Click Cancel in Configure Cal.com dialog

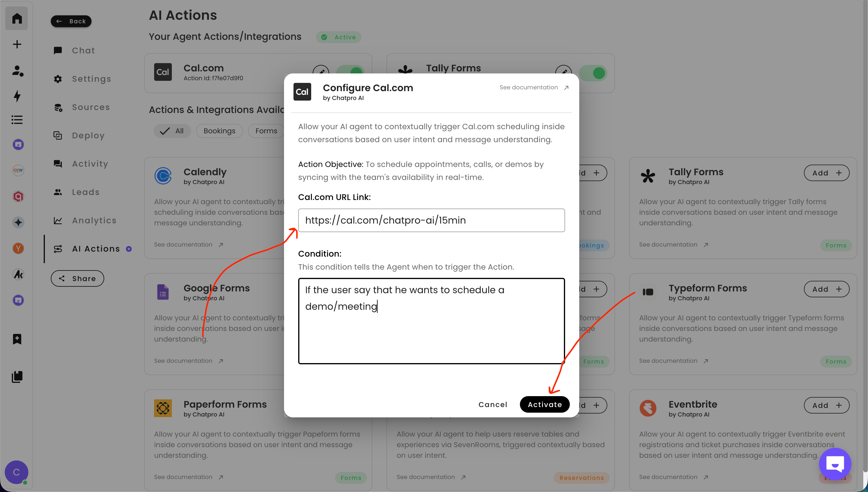click(x=493, y=404)
